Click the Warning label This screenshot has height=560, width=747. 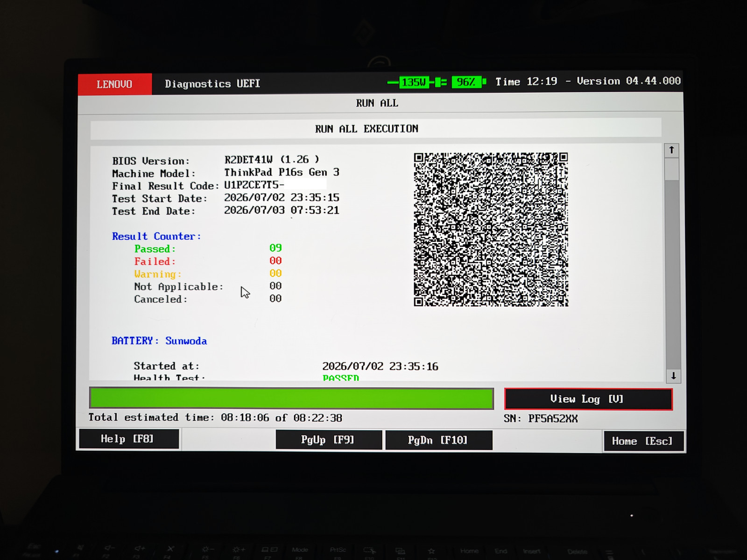coord(158,274)
